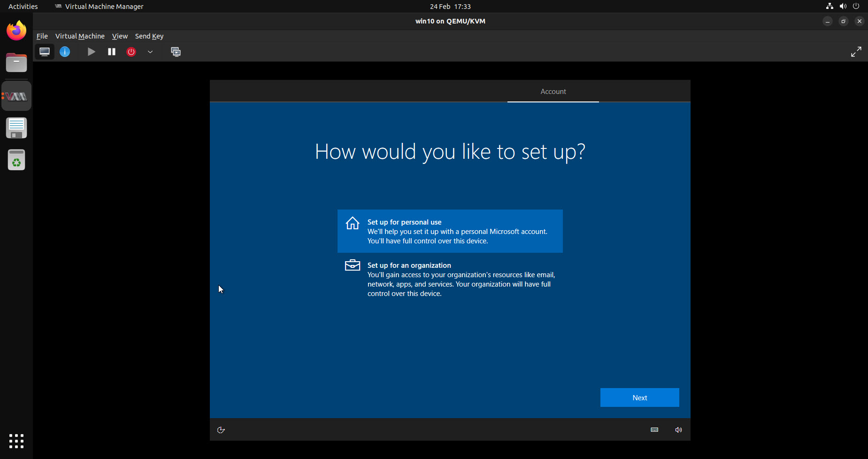Click the ease of access icon bottom left
The height and width of the screenshot is (459, 868).
pyautogui.click(x=221, y=429)
